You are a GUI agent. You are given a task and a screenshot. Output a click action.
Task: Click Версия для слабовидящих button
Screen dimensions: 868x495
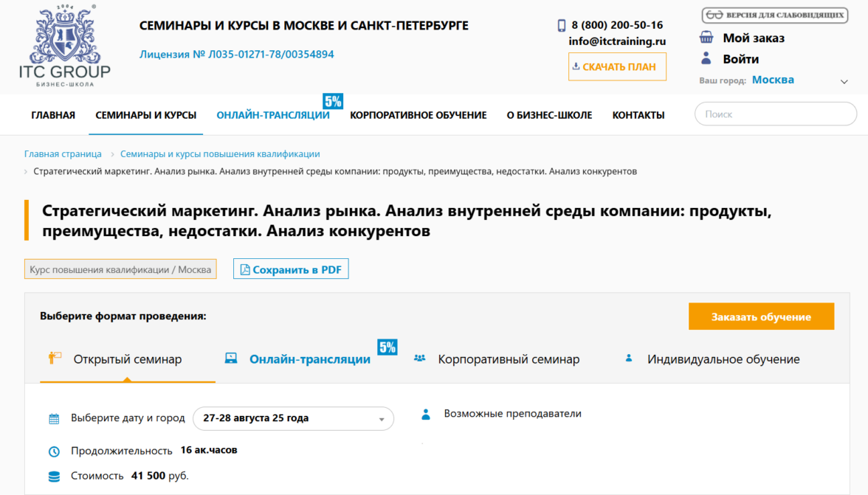coord(775,15)
